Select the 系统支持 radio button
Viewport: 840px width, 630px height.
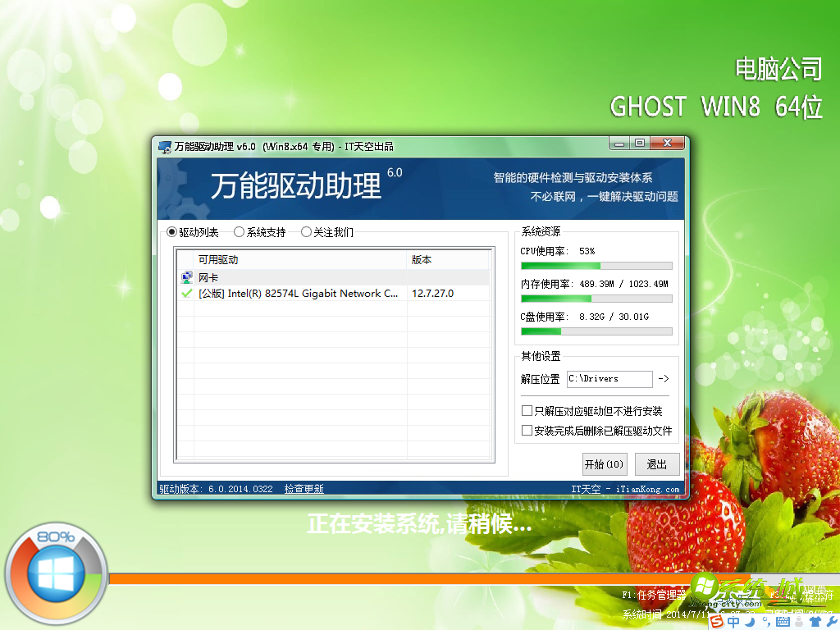coord(239,231)
